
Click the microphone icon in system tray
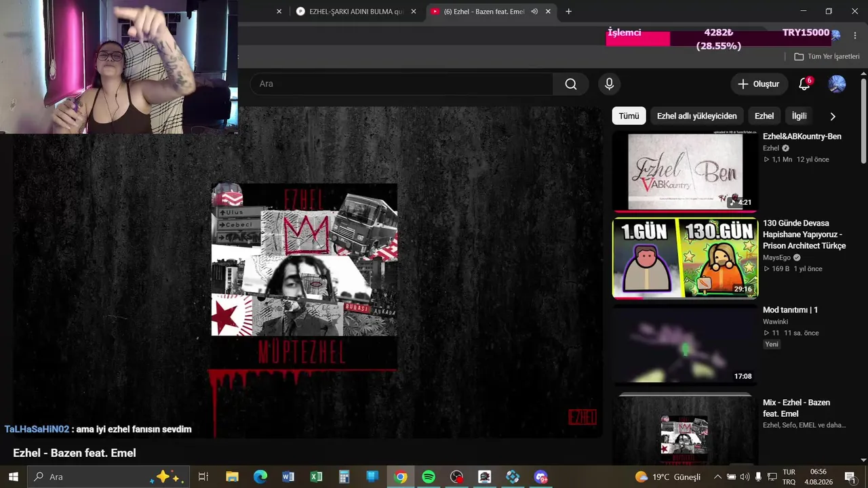[759, 476]
